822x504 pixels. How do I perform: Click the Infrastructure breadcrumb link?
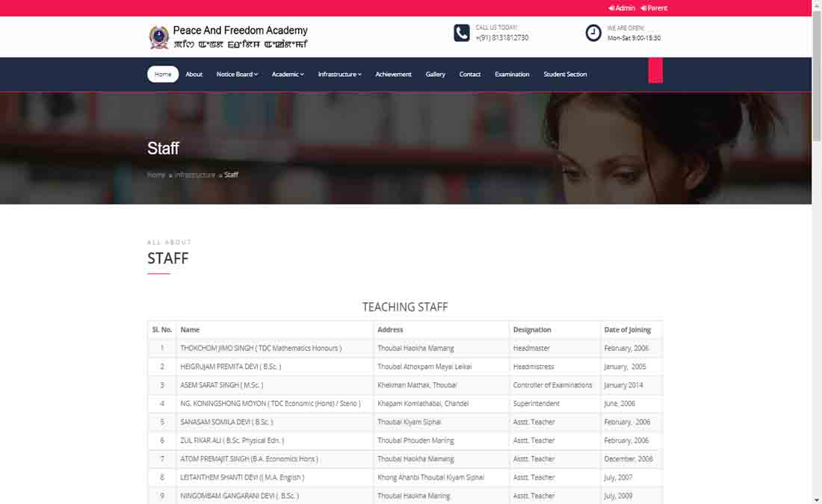(x=195, y=175)
